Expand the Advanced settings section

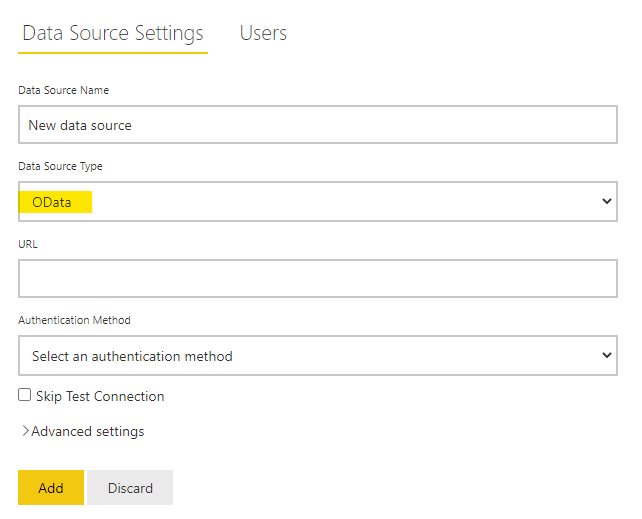coord(83,431)
